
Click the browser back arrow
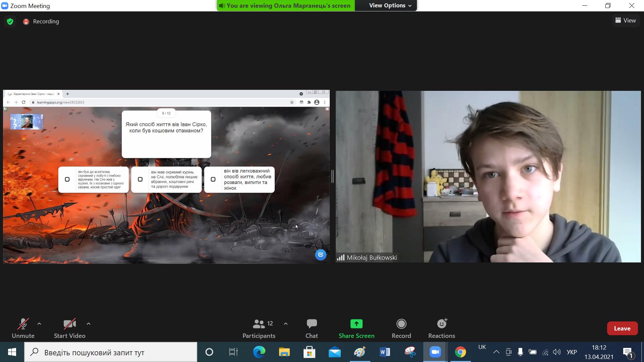click(x=8, y=102)
